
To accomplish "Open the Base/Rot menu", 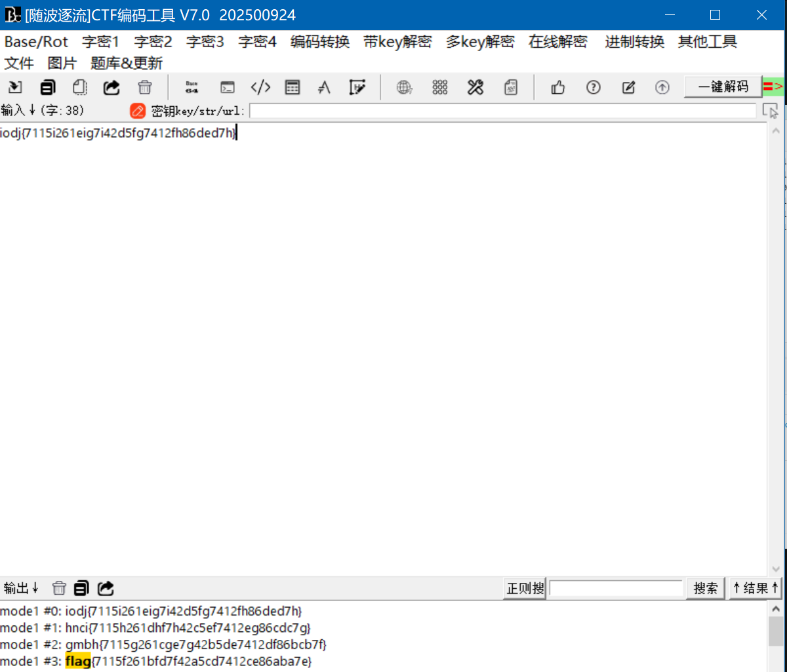I will [36, 42].
